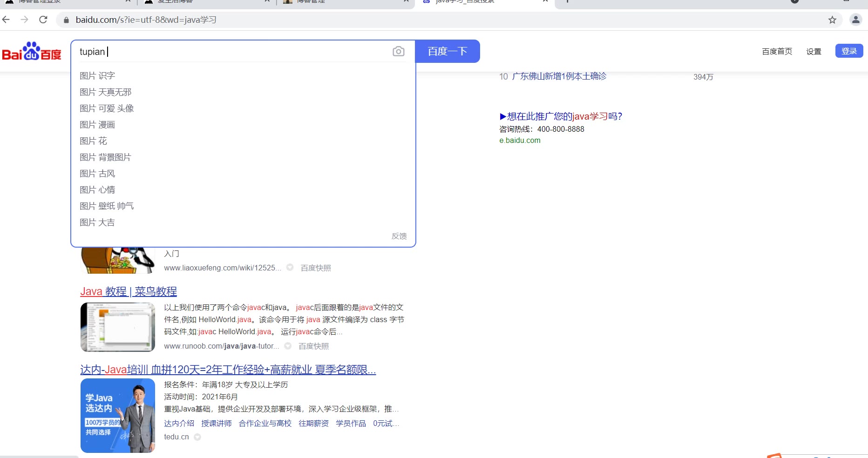Choose suggestion 图片 花

(x=243, y=141)
